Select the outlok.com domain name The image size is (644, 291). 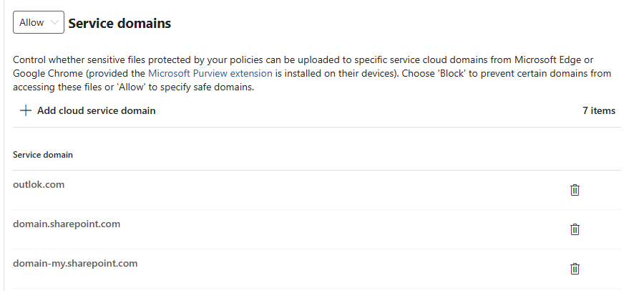point(39,184)
